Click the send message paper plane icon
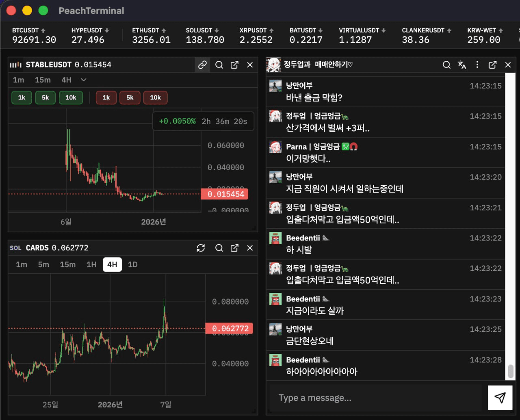Screen dimensions: 520x420 pyautogui.click(x=500, y=397)
